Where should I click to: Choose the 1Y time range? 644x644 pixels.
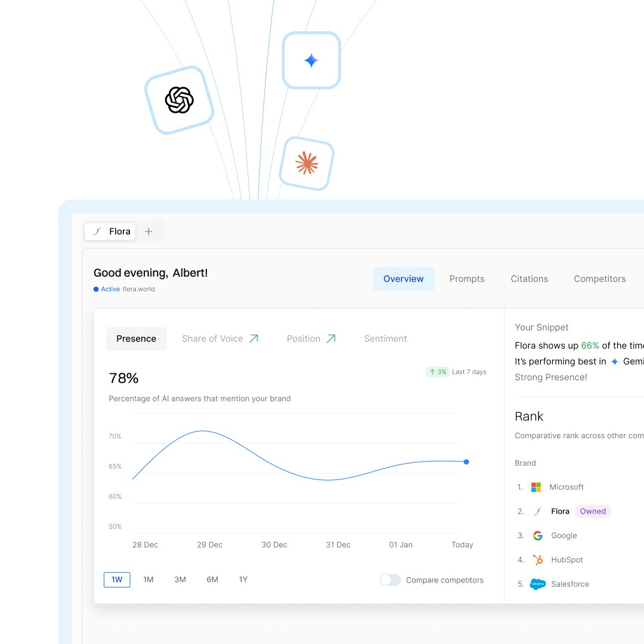point(243,580)
